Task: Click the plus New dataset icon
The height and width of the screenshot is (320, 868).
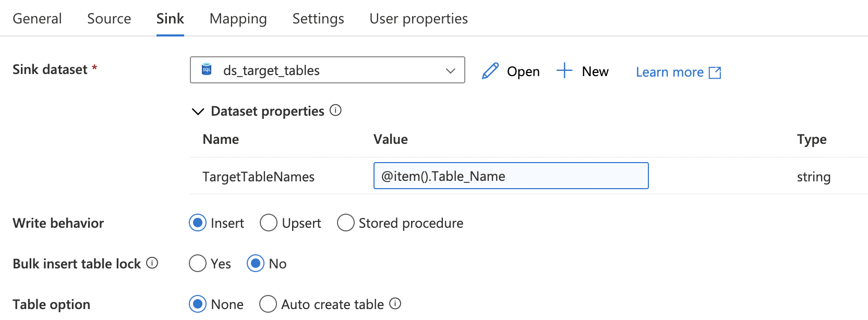Action: tap(564, 70)
